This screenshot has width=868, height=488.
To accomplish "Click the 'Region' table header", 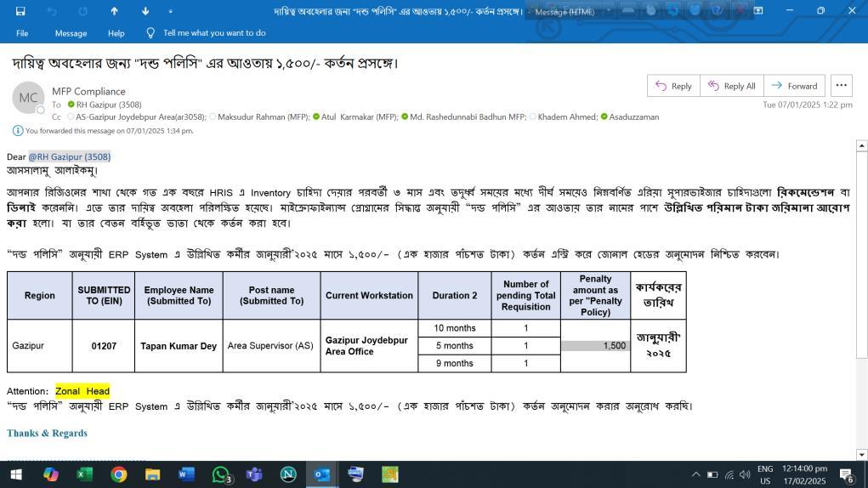I will tap(39, 296).
